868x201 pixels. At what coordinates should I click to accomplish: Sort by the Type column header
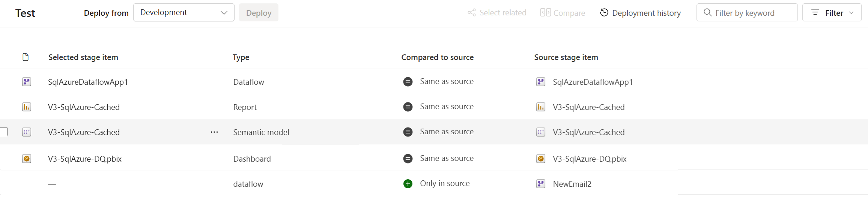(241, 57)
